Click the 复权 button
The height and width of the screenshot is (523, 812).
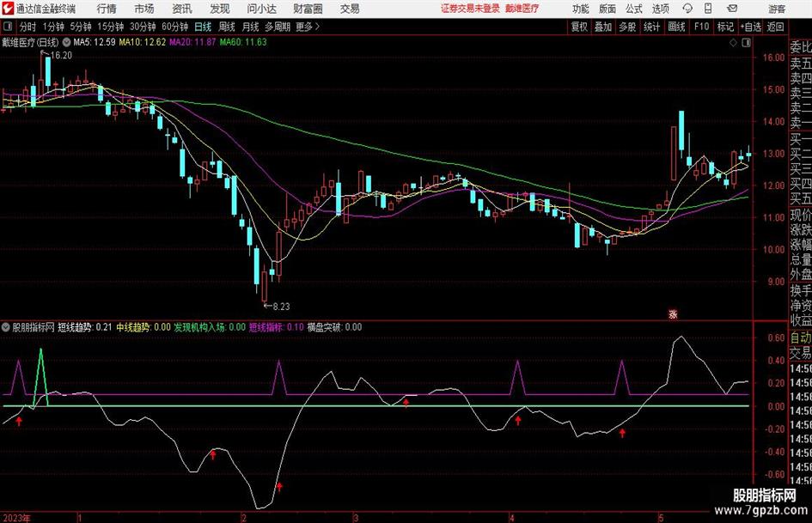tap(579, 27)
